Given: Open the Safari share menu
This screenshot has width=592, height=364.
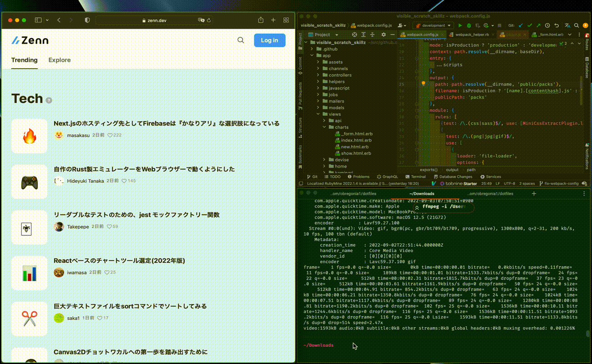Looking at the screenshot, I should [260, 20].
